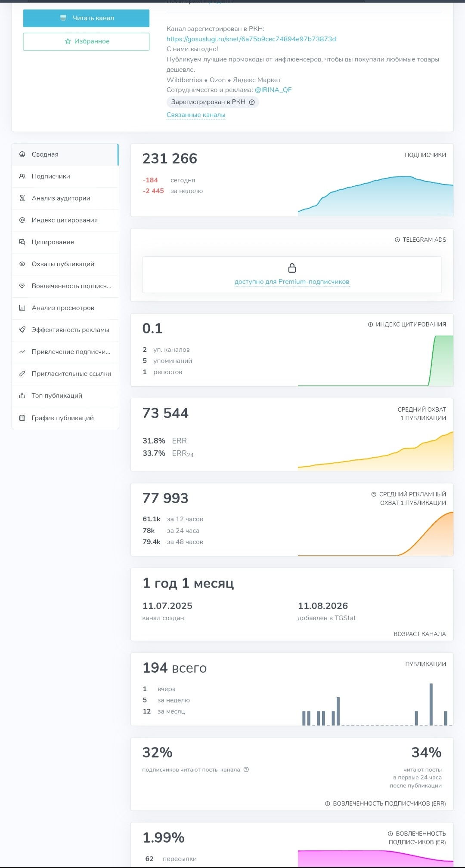
Task: Click the 11.07.2025 channel creation date
Action: click(167, 606)
